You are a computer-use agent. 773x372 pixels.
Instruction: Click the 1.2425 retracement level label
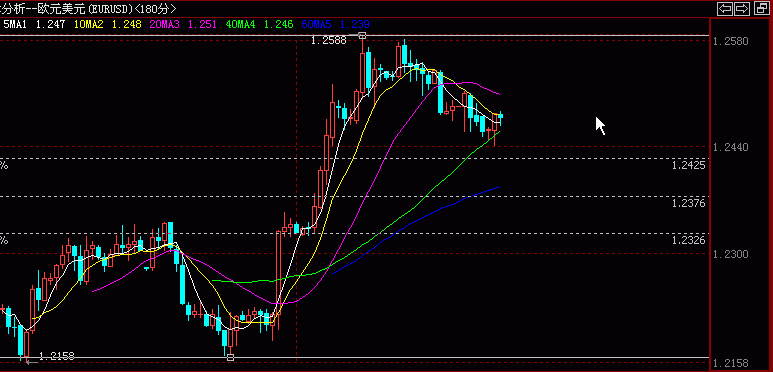coord(688,165)
